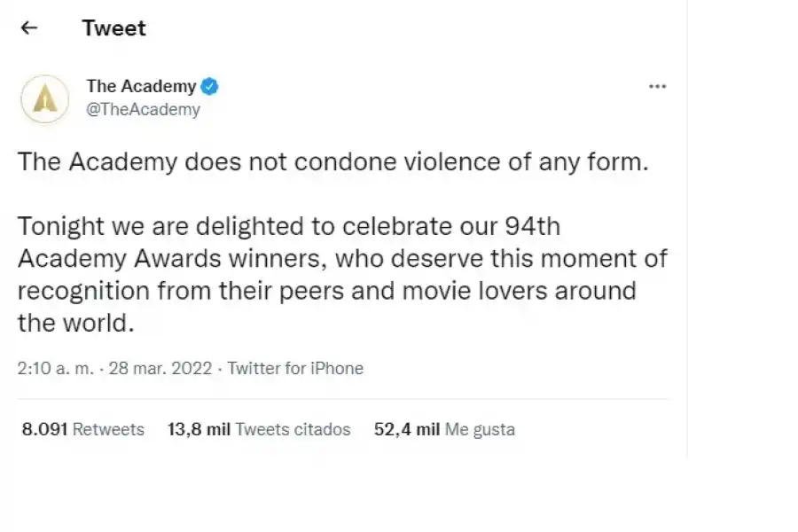798x532 pixels.
Task: Click the Twitter for iPhone source label
Action: point(296,368)
